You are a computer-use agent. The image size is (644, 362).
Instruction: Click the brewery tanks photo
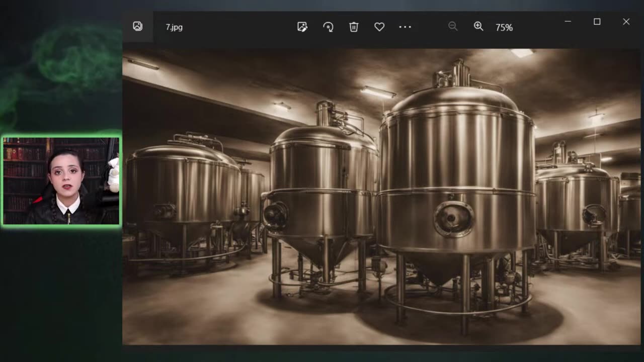pyautogui.click(x=381, y=197)
